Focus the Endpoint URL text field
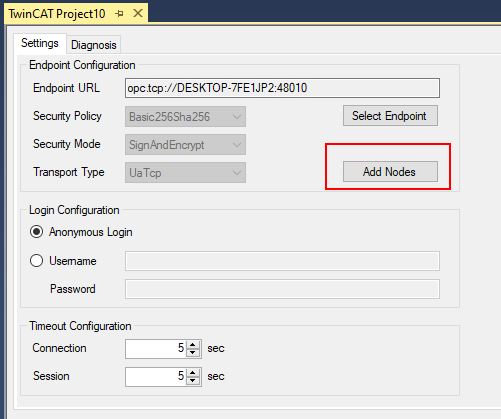The width and height of the screenshot is (501, 419). [282, 88]
